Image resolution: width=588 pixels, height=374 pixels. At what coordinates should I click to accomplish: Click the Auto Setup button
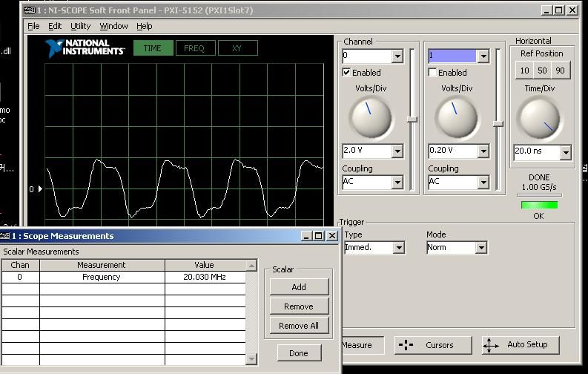click(521, 345)
